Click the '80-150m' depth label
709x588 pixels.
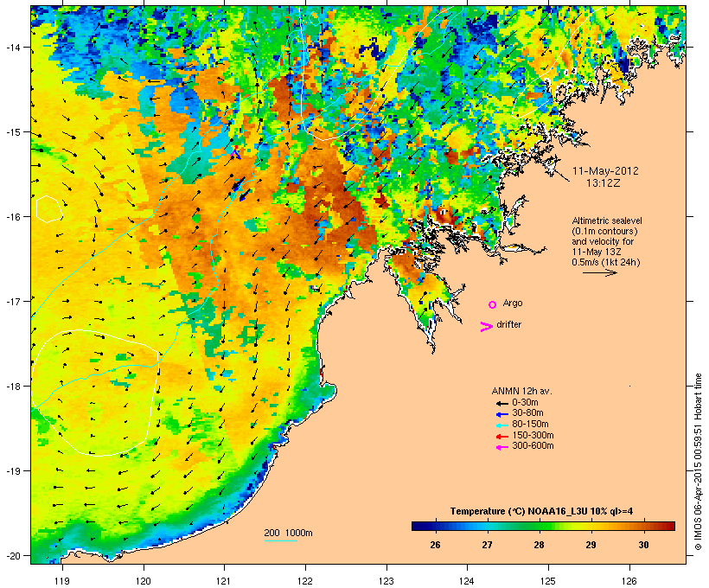(530, 425)
